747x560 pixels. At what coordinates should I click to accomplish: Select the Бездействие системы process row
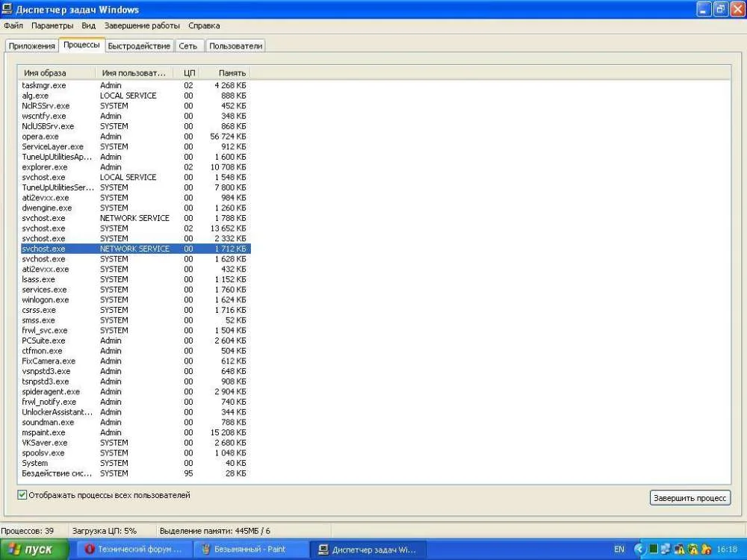135,474
